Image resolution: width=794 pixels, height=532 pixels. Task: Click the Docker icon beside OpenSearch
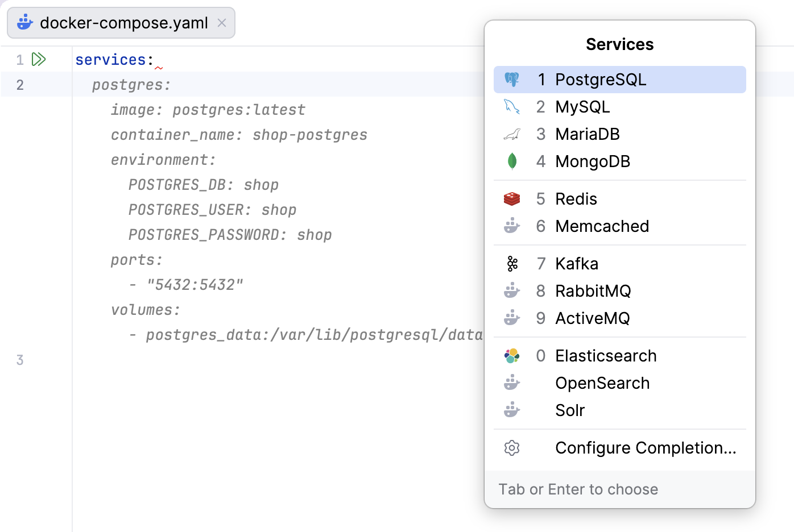coord(512,383)
